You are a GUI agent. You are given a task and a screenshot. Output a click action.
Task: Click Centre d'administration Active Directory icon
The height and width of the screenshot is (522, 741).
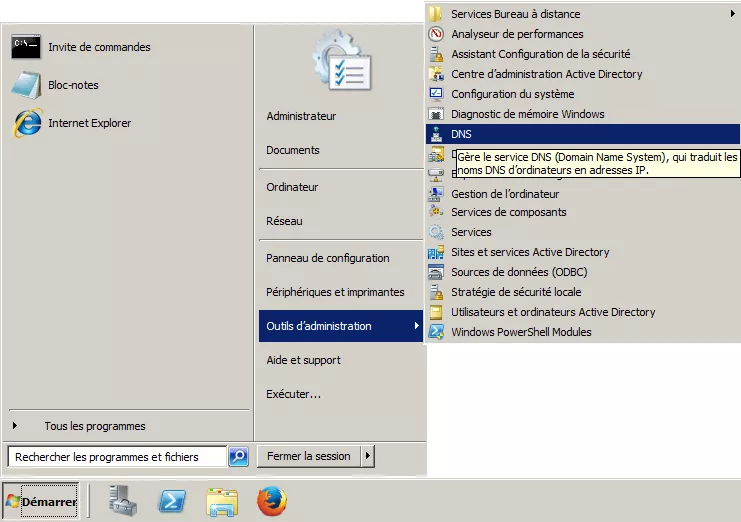[436, 74]
